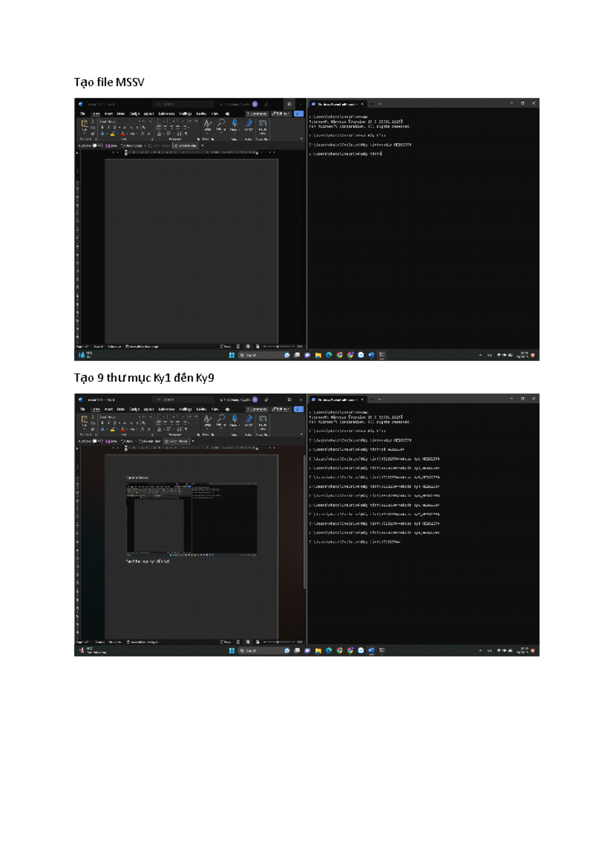
Task: Open the Editing mode dropdown in the upper Word window
Action: click(x=281, y=113)
